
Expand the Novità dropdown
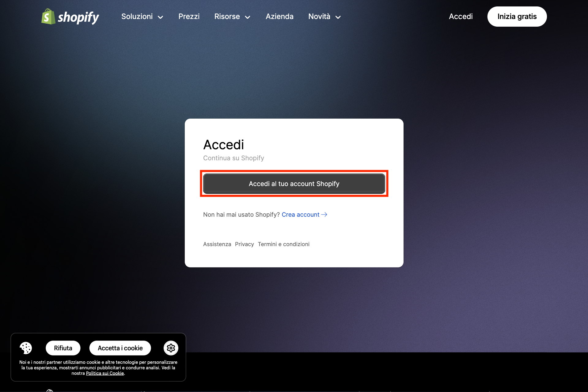(324, 17)
